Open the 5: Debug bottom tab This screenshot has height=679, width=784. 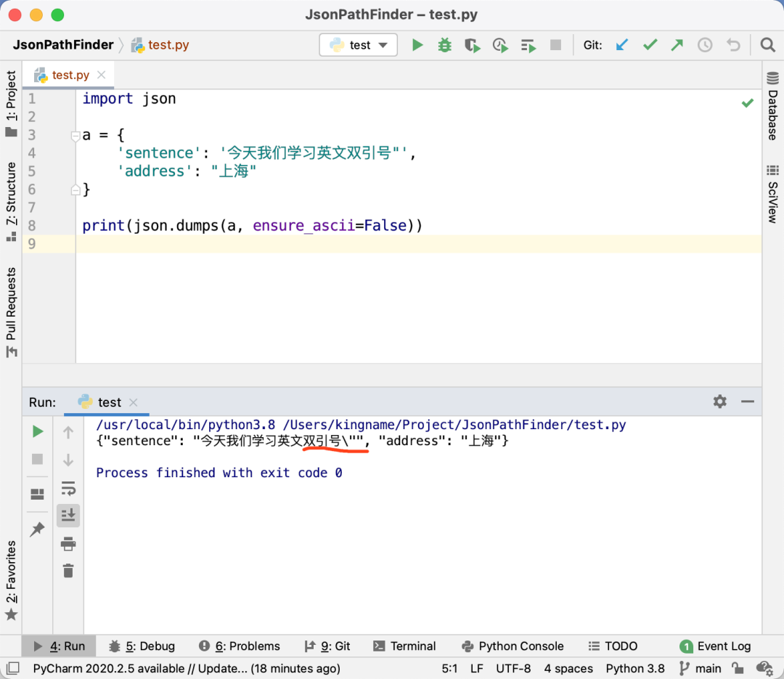pos(142,646)
